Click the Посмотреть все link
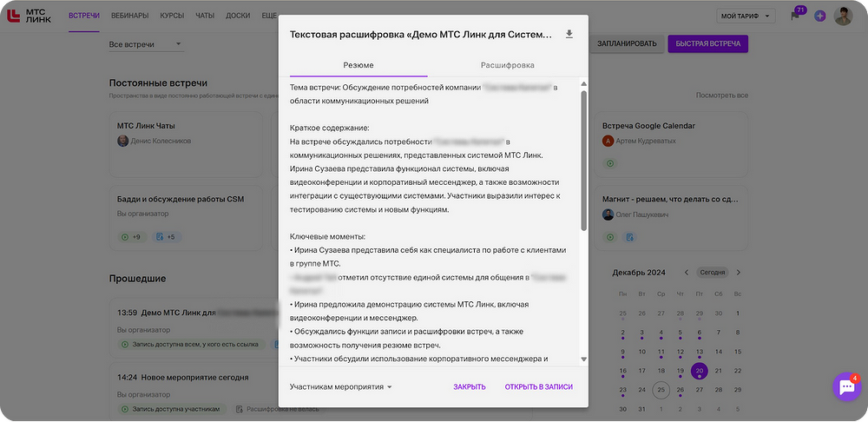 [722, 96]
